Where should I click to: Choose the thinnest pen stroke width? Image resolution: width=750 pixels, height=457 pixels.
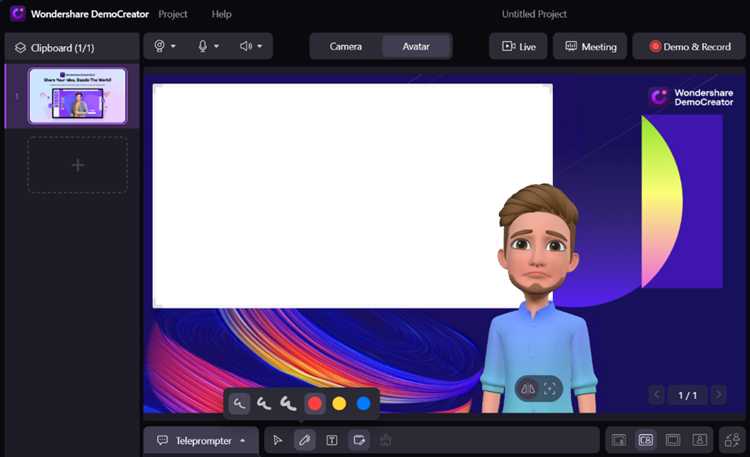click(239, 404)
